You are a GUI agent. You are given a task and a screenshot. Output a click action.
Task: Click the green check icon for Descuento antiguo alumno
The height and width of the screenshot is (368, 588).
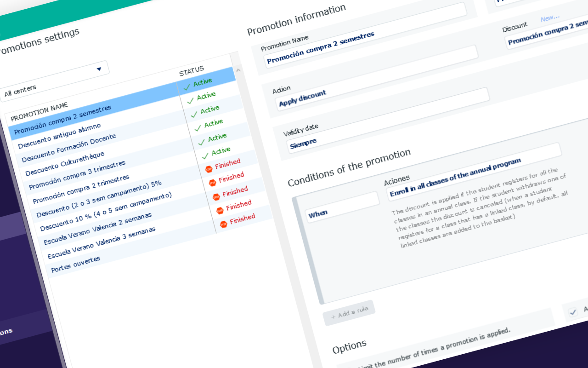point(190,100)
